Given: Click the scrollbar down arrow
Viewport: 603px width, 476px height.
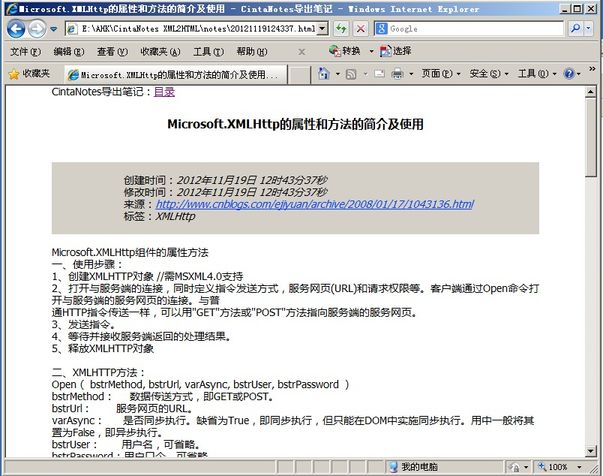Looking at the screenshot, I should pyautogui.click(x=590, y=451).
